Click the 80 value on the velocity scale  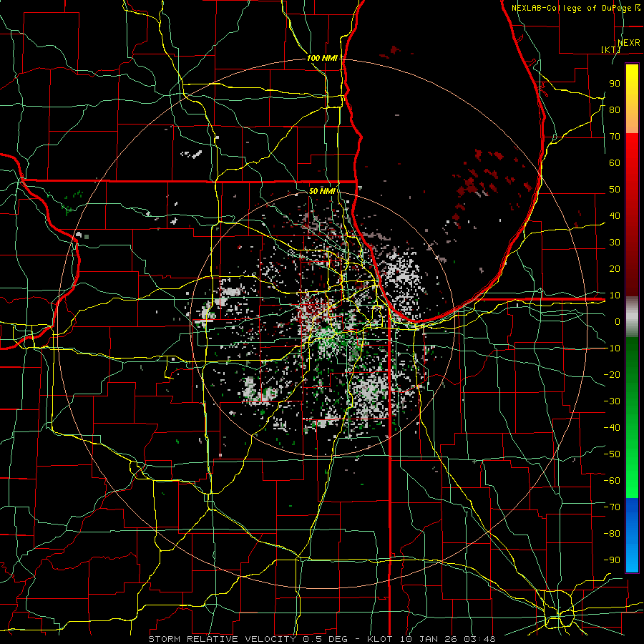(615, 109)
